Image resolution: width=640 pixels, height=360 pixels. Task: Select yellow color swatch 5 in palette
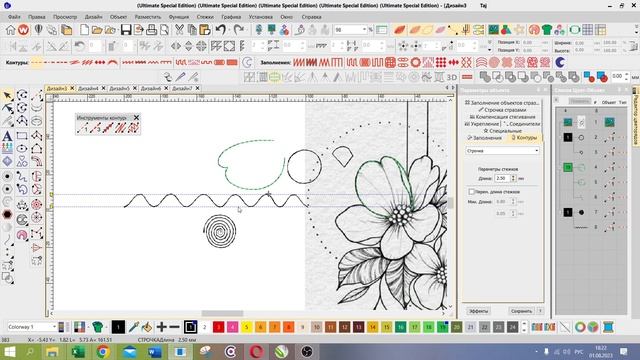tap(247, 327)
